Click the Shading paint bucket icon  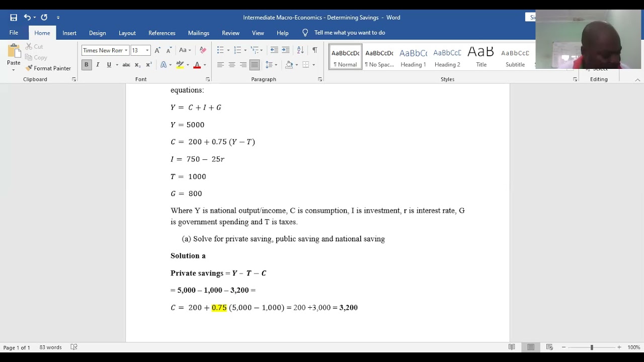click(289, 65)
